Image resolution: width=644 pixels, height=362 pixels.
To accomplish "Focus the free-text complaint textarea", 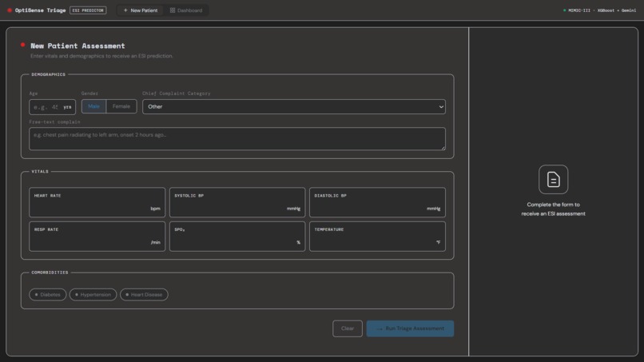I will (237, 139).
